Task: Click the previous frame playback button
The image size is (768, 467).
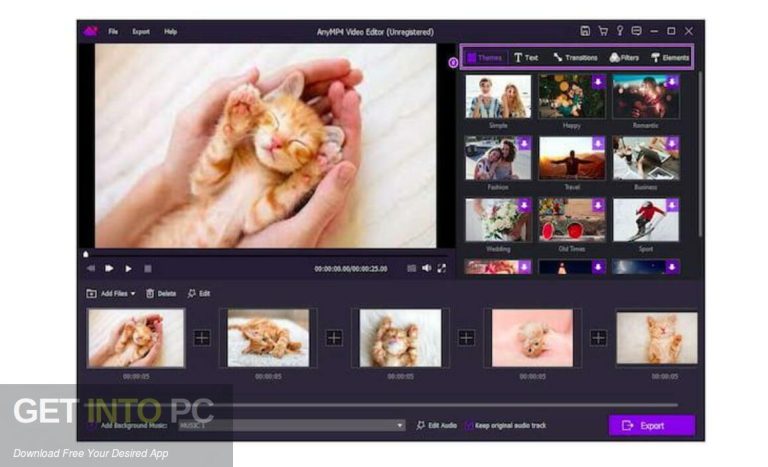Action: pyautogui.click(x=91, y=269)
